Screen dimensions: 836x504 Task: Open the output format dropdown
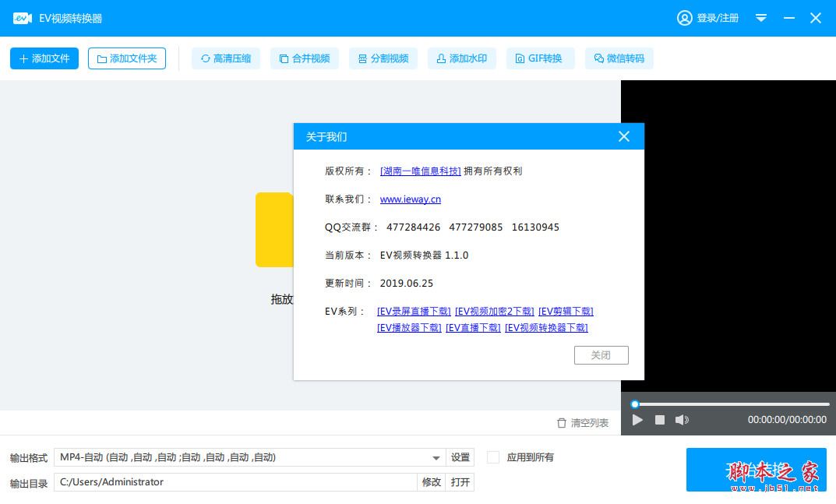point(436,457)
